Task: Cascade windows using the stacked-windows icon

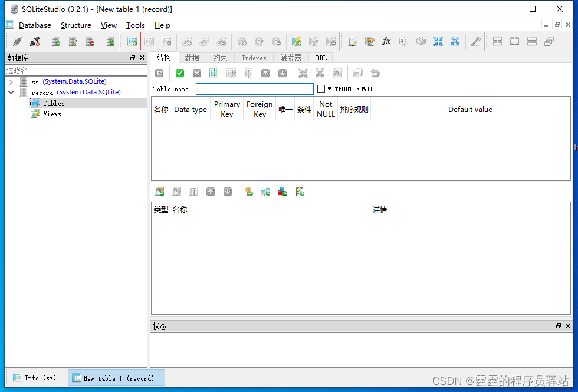Action: point(549,41)
